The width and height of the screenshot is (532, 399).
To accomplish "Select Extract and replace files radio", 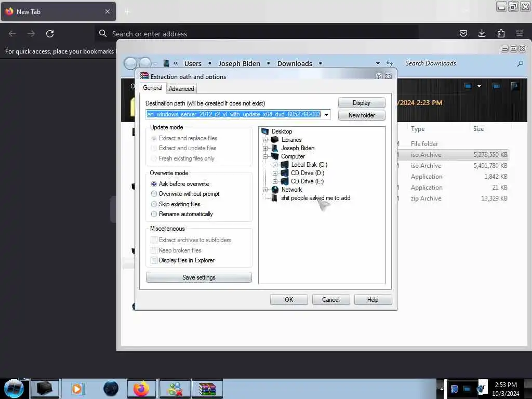I will point(154,138).
